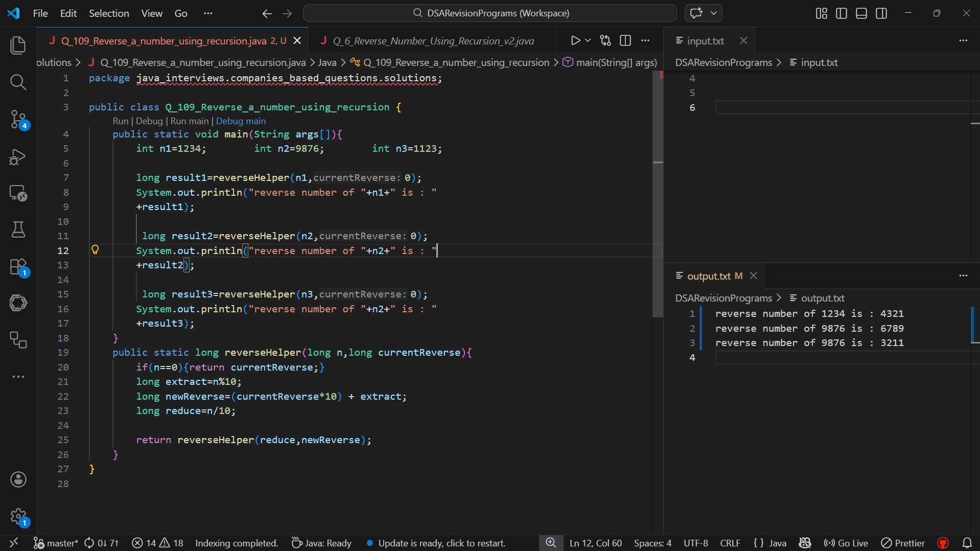Click the Run Java play button

click(x=575, y=41)
